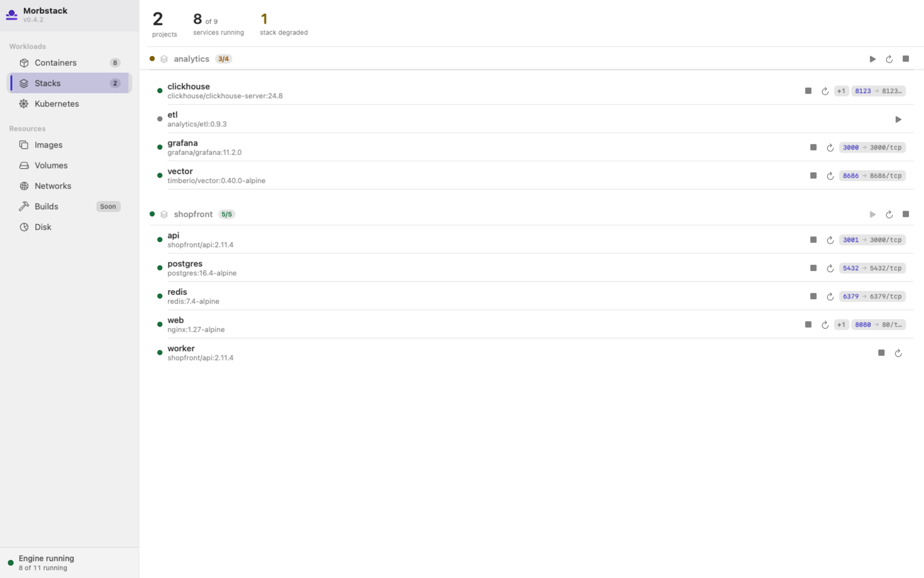Viewport: 924px width, 578px height.
Task: Select the clickhouse service row name
Action: coord(189,87)
